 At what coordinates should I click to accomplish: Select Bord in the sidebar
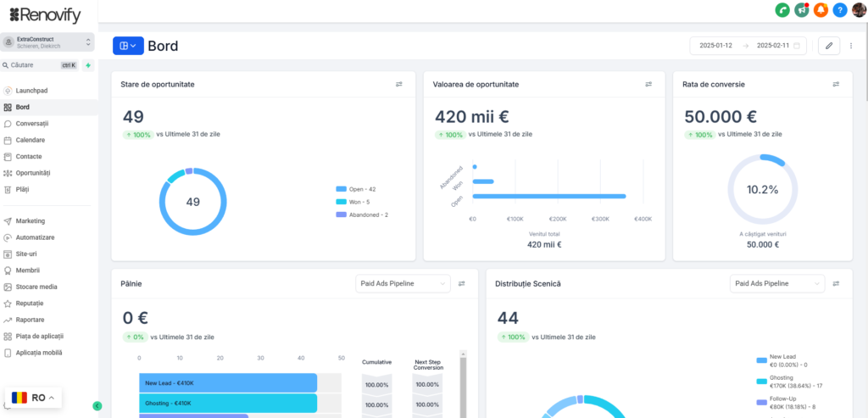point(48,108)
